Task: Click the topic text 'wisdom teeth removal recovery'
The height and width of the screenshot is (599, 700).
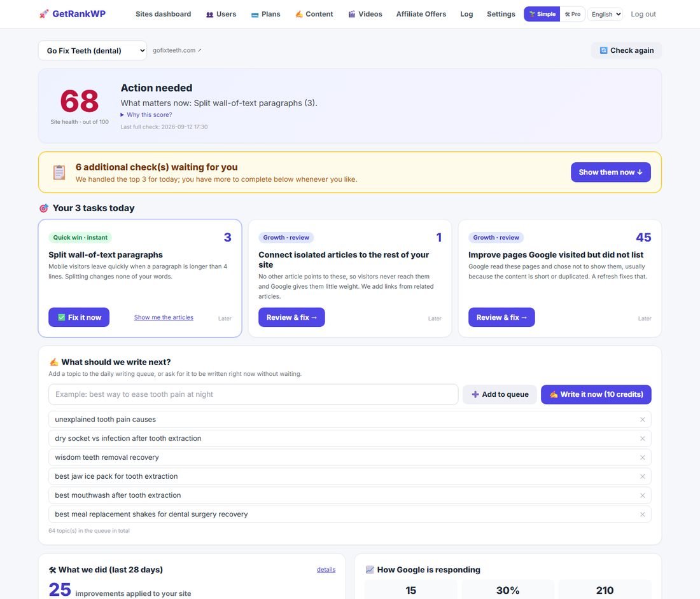Action: pyautogui.click(x=107, y=457)
